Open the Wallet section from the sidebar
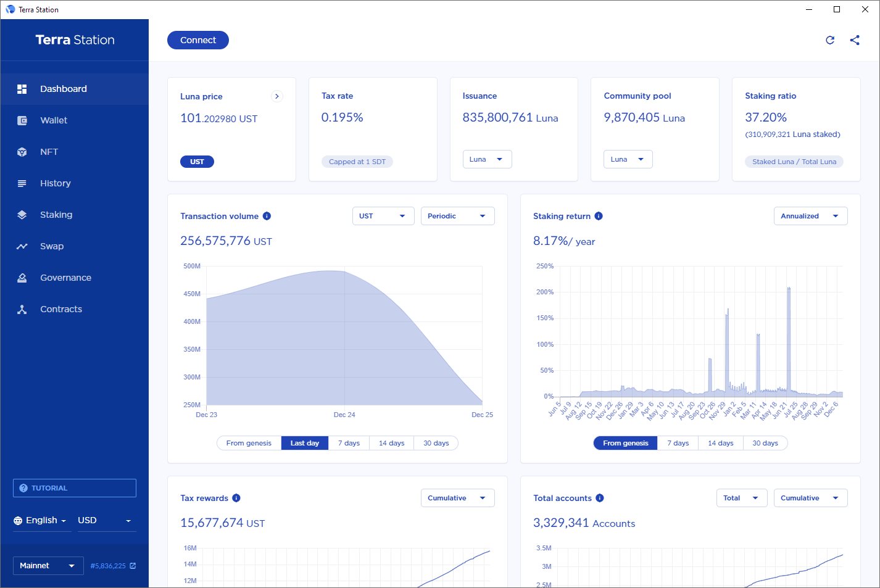 [53, 120]
